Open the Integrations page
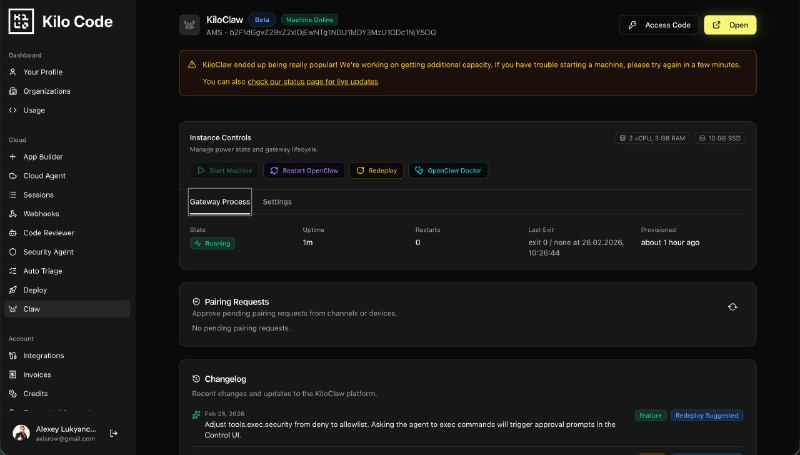 coord(44,356)
